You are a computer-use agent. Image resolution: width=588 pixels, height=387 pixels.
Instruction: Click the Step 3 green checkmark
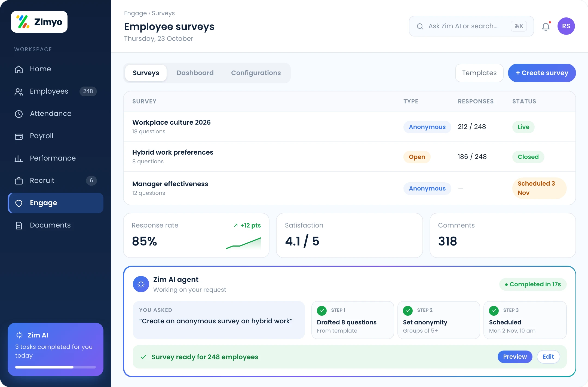point(494,311)
